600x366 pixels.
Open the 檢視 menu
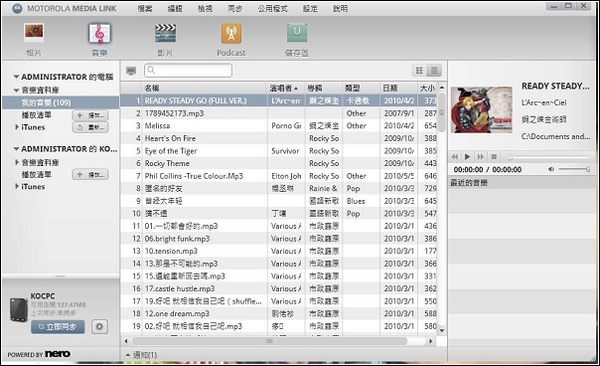[x=205, y=8]
